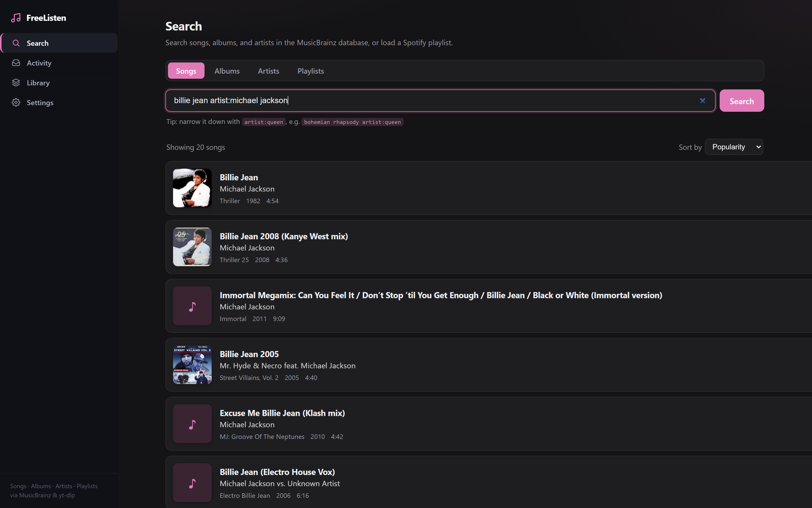Switch to the Artists tab

(x=268, y=71)
